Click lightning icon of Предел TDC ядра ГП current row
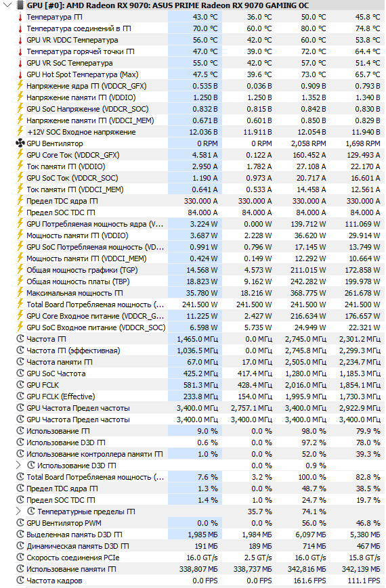Image resolution: width=386 pixels, height=588 pixels. 20,201
